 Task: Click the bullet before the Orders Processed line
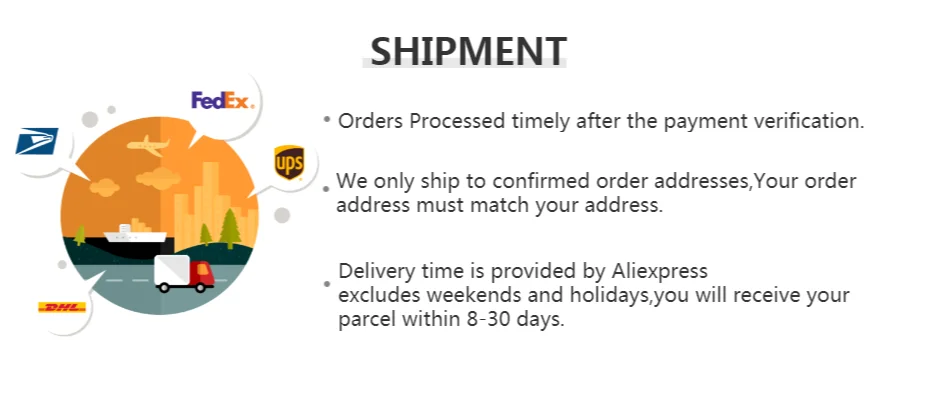[x=327, y=119]
